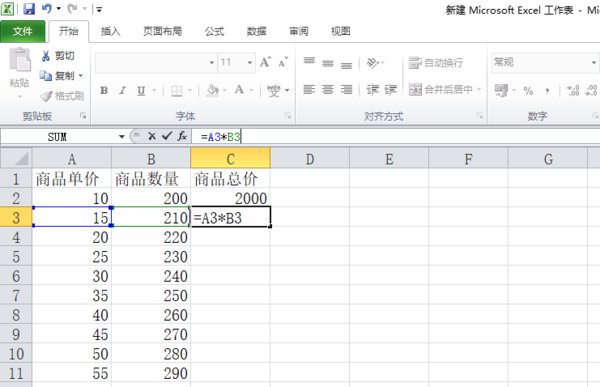600x387 pixels.
Task: Click the Accounting Number Format icon
Action: click(501, 90)
